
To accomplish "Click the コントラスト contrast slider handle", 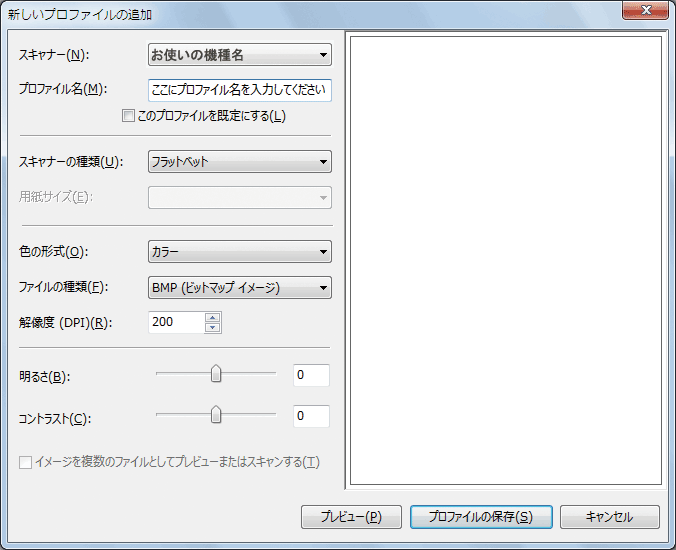I will pos(215,414).
